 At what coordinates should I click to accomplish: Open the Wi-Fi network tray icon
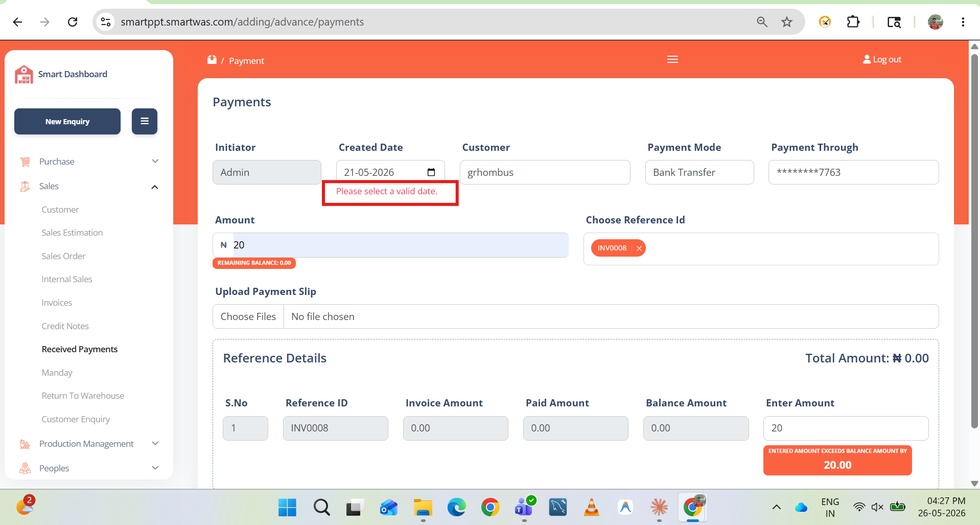tap(859, 507)
